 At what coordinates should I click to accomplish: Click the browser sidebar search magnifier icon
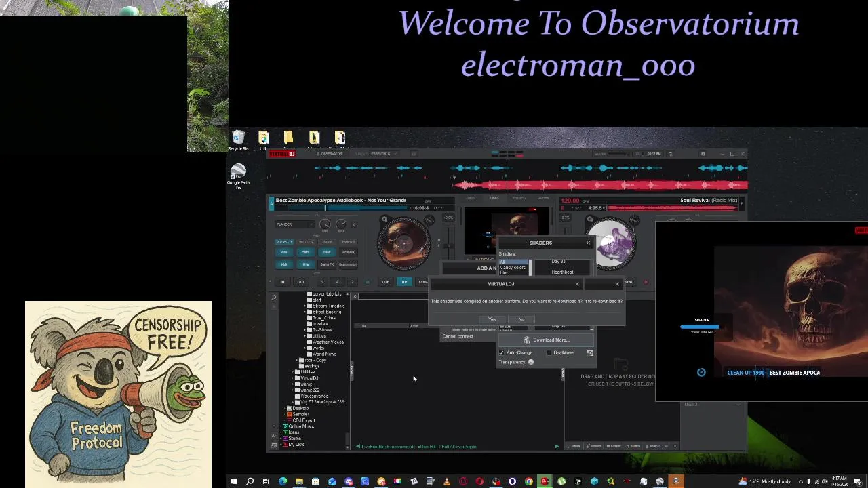point(274,297)
